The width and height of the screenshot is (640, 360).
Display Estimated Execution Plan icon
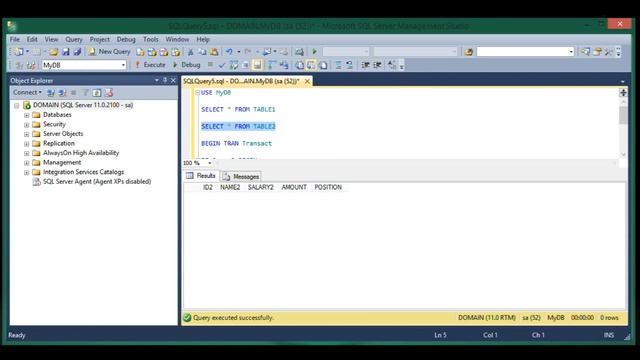coord(233,65)
